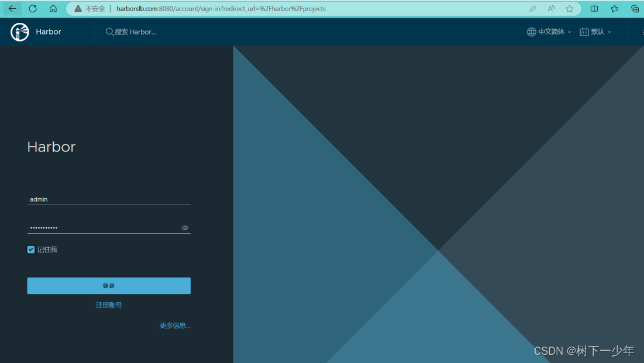Expand the 默认 date format dropdown

(595, 32)
